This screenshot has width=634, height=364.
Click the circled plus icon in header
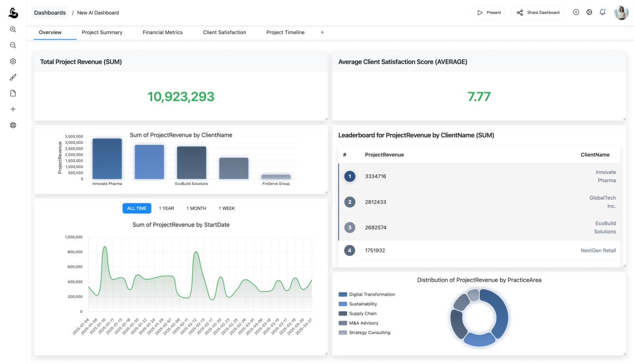tap(576, 12)
